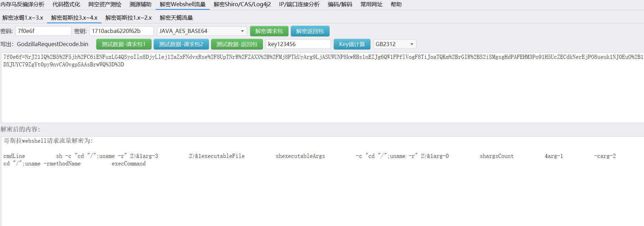Load 测试数据-返回包 sample data
This screenshot has height=226, width=644.
236,44
